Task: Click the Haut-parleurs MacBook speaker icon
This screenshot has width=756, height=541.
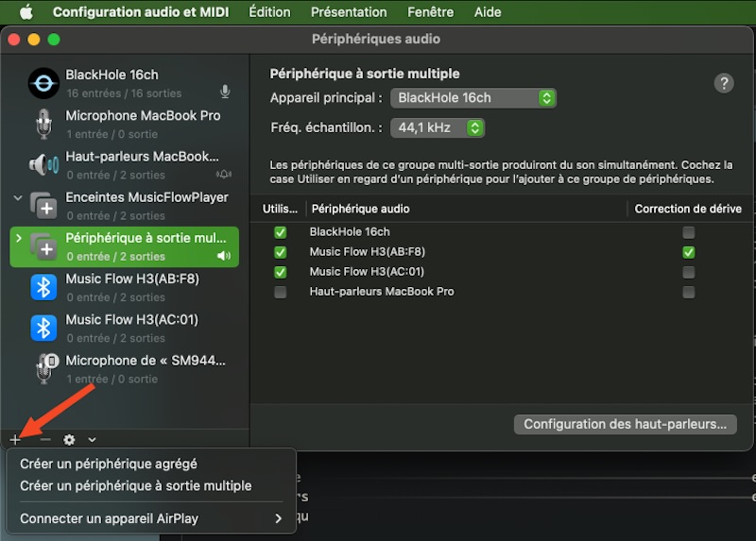Action: 43,164
